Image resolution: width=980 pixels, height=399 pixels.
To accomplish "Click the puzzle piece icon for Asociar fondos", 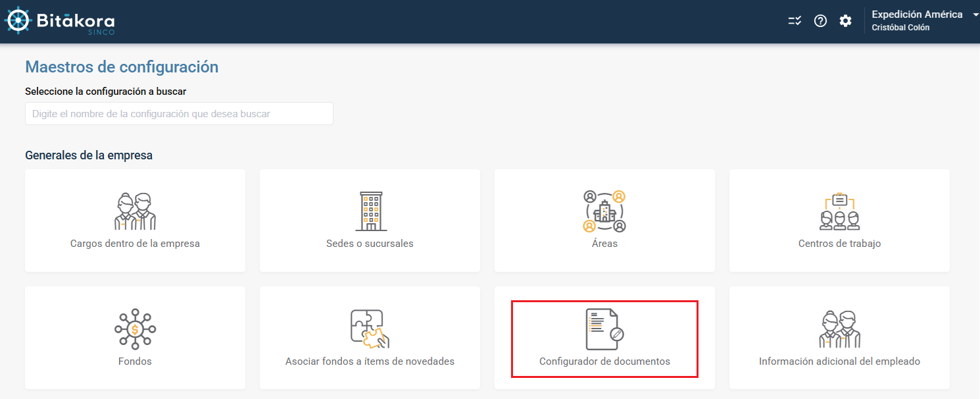I will [370, 329].
